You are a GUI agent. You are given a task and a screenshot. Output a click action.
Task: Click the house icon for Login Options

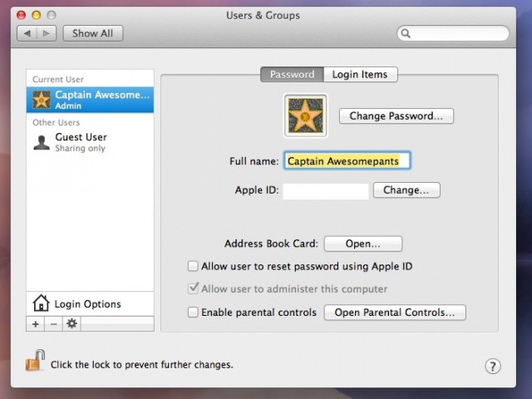(41, 303)
